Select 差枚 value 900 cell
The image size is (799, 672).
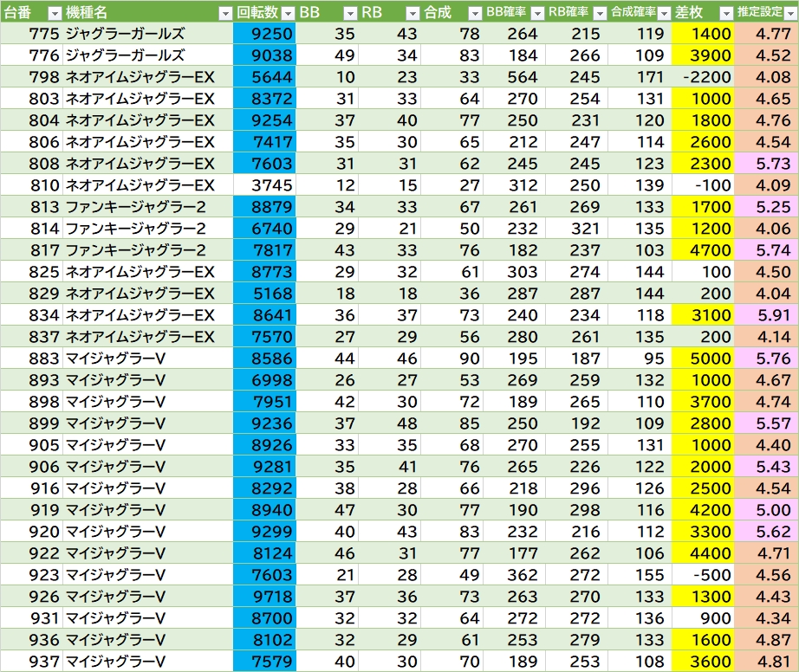[x=703, y=617]
